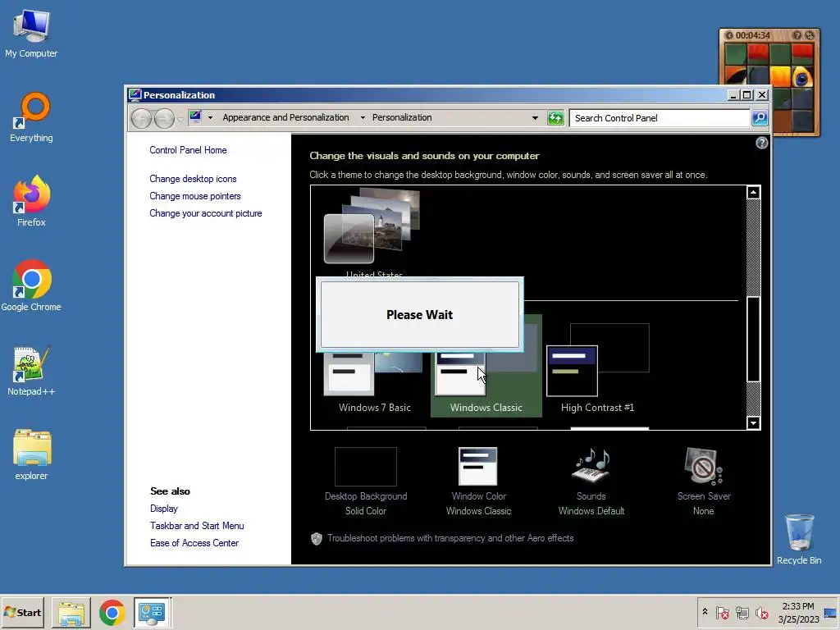
Task: Click the green Refresh button
Action: [x=555, y=118]
